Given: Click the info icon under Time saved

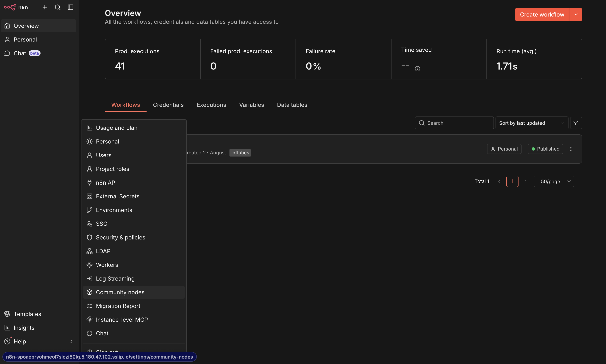Looking at the screenshot, I should (417, 69).
